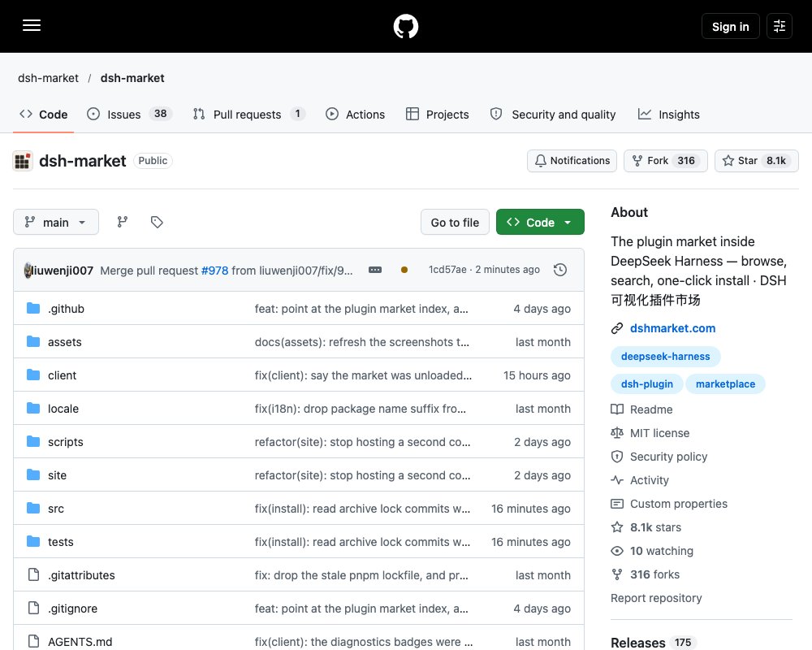Open the Projects tab

point(438,115)
